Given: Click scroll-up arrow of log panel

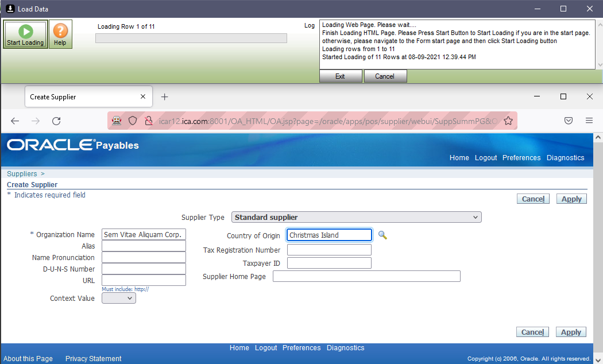Looking at the screenshot, I should click(599, 24).
